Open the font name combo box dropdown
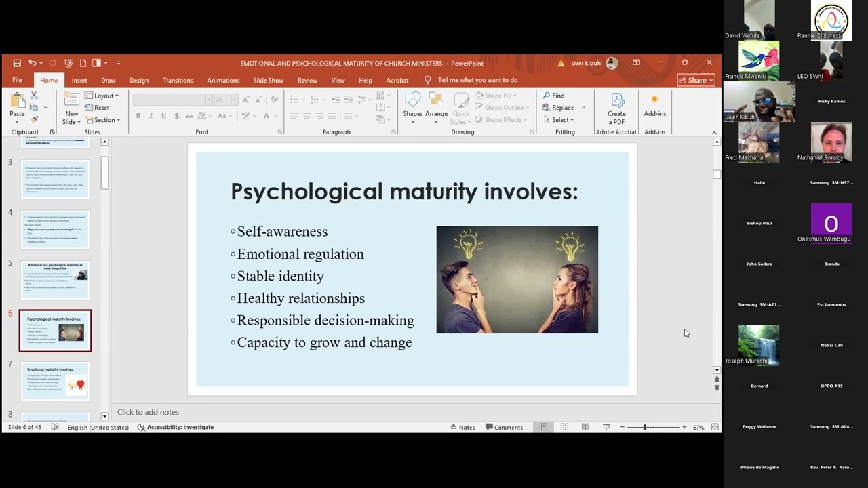 pyautogui.click(x=208, y=100)
